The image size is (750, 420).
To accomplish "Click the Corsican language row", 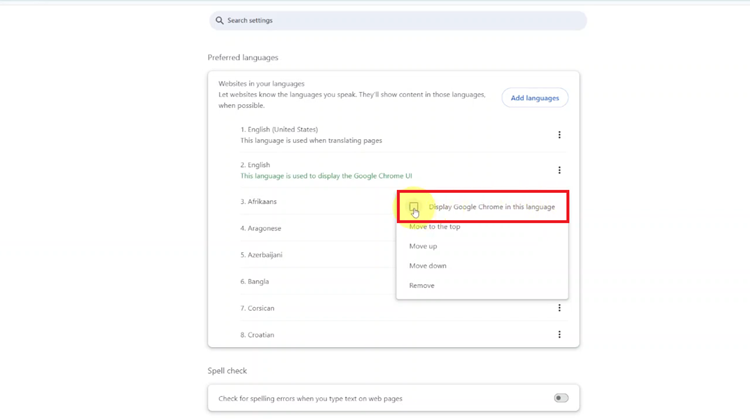I will pyautogui.click(x=403, y=308).
